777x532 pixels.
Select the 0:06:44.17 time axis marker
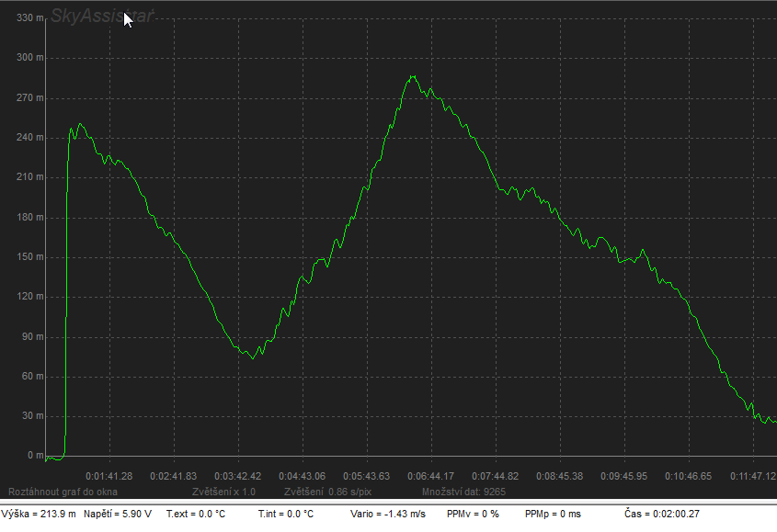pyautogui.click(x=430, y=476)
